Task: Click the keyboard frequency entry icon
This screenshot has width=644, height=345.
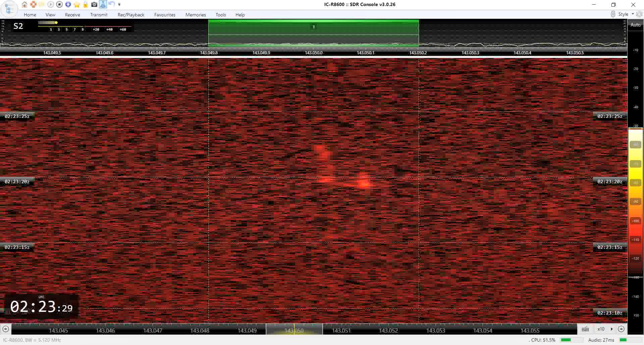Action: (585, 329)
